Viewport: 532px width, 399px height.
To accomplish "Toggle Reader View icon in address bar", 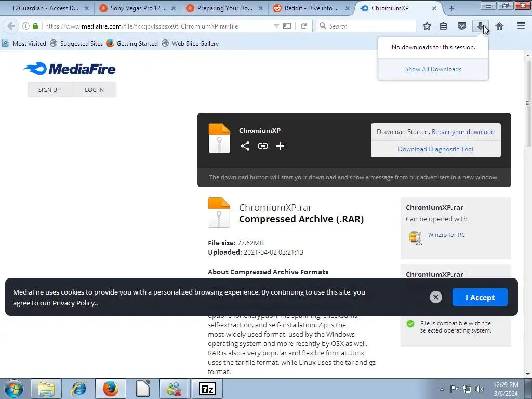I will pyautogui.click(x=287, y=26).
